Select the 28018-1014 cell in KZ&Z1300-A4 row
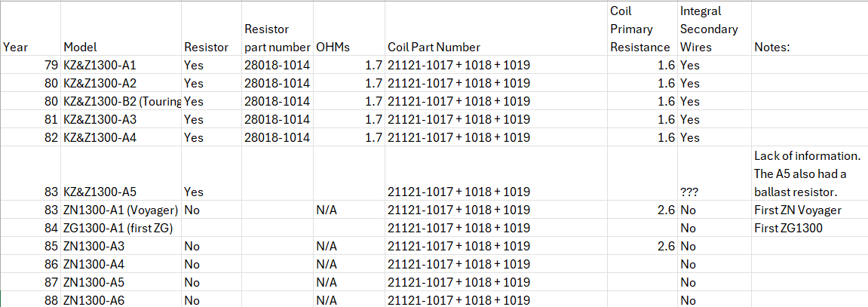868x307 pixels. (277, 137)
